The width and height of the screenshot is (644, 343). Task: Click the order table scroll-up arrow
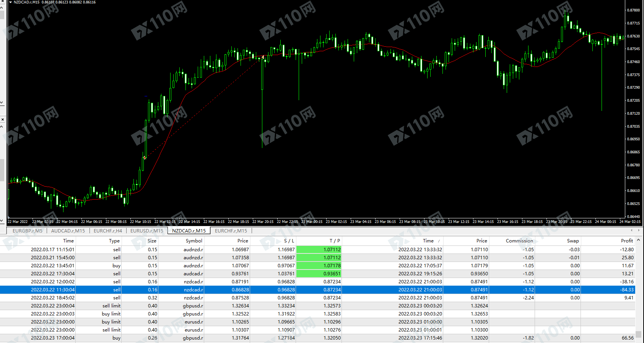point(638,240)
